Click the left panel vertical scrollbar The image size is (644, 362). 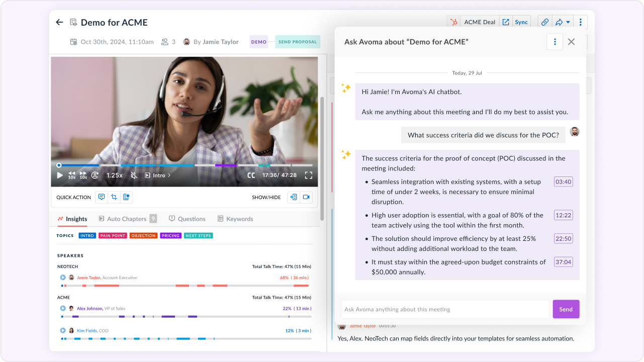(322, 158)
